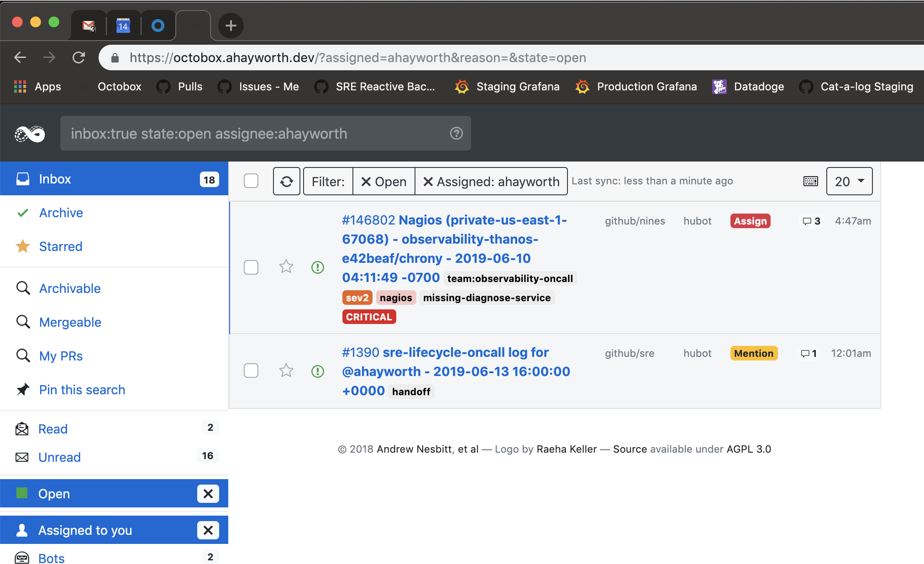The height and width of the screenshot is (564, 924).
Task: Check the #146802 Nagios notification checkbox
Action: pyautogui.click(x=251, y=267)
